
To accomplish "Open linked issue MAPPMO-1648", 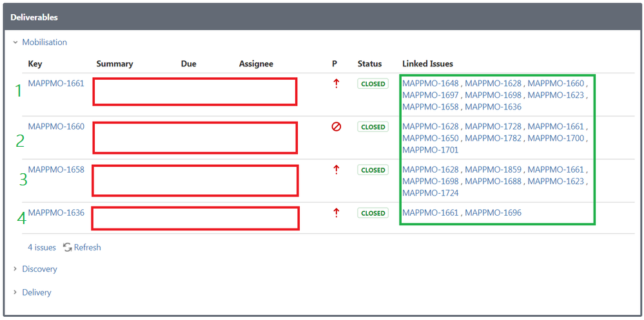I will pyautogui.click(x=431, y=83).
